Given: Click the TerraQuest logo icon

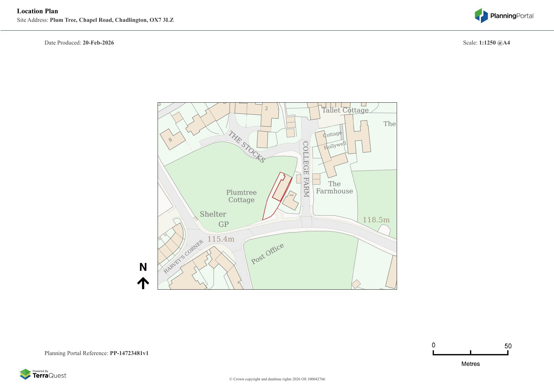Looking at the screenshot, I should click(25, 374).
